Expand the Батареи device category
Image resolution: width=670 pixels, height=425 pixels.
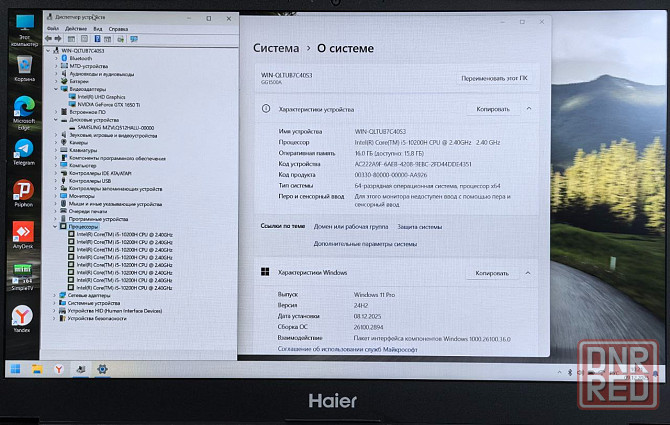(x=56, y=81)
